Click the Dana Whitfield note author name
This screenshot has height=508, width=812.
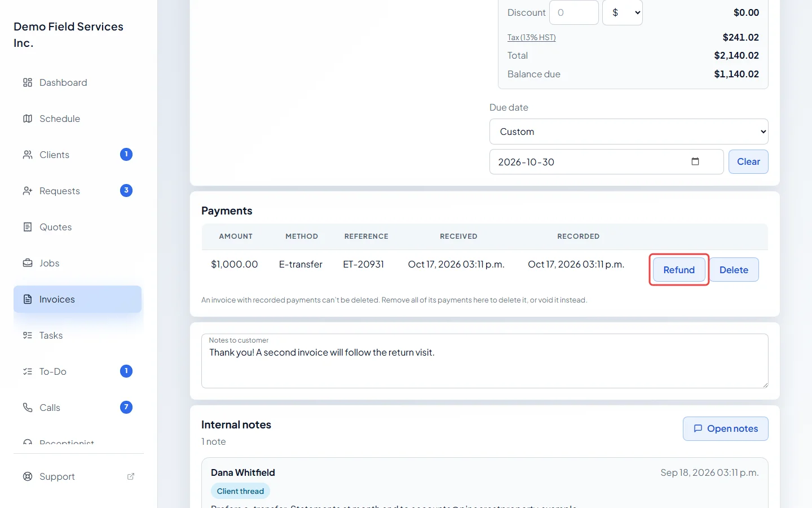pos(243,472)
